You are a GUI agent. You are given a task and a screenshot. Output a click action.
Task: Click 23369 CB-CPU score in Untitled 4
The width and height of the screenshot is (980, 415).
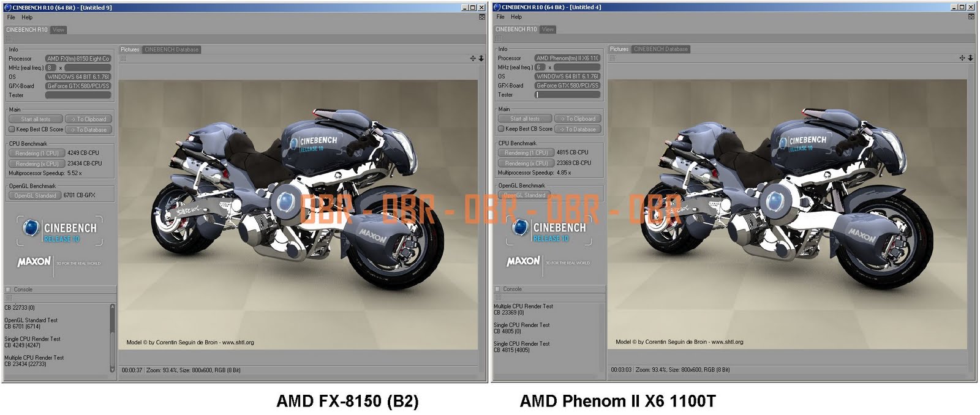point(574,163)
